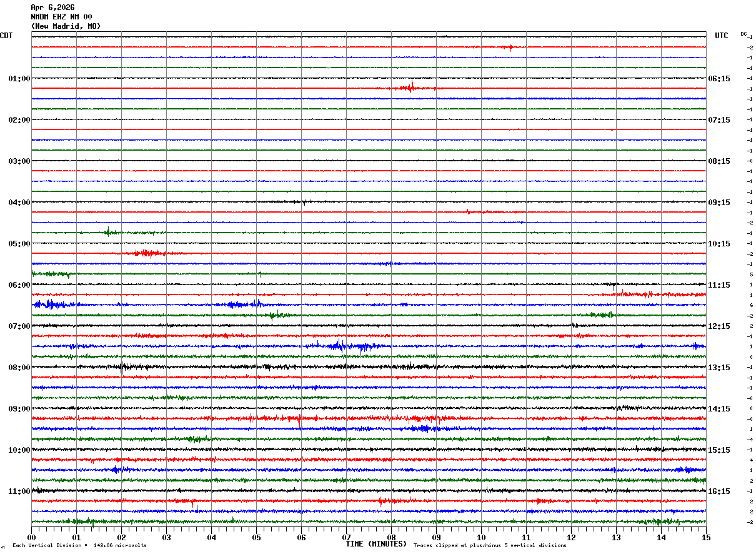The height and width of the screenshot is (554, 756).
Task: Click the "11:15" UTC row label
Action: [x=719, y=285]
